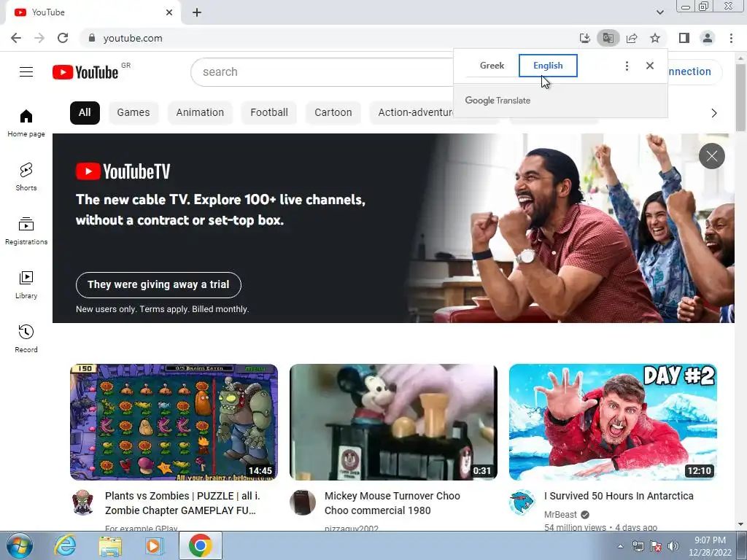Open Library in the sidebar

coord(26,285)
